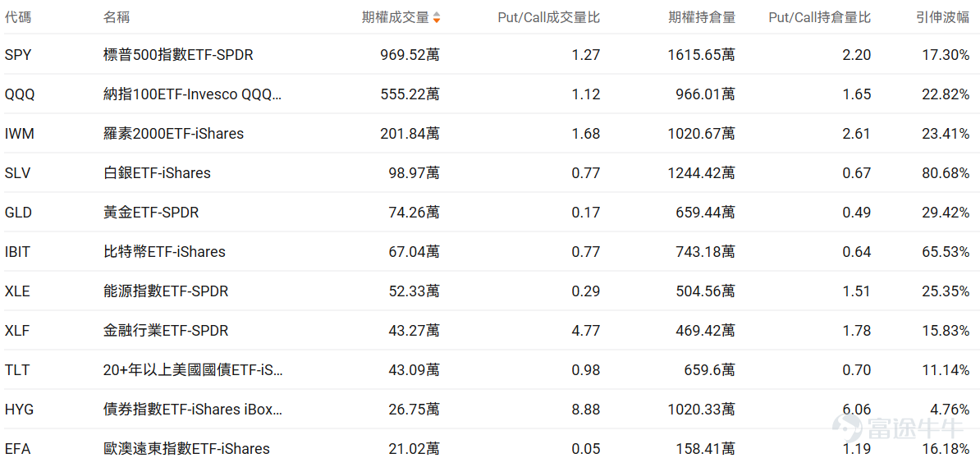The image size is (980, 458).
Task: Click IWM open interest 1020.67萬
Action: pyautogui.click(x=702, y=134)
